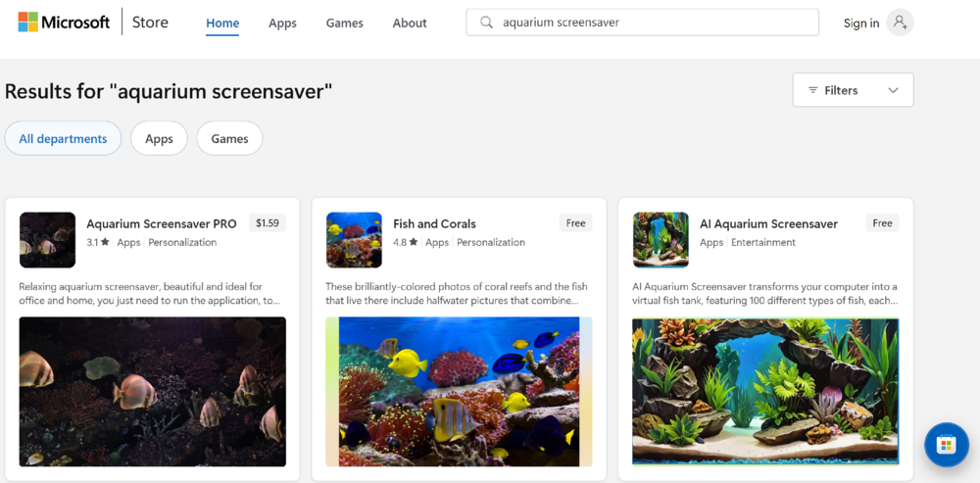980x483 pixels.
Task: Click the Sign in link
Action: (x=860, y=23)
